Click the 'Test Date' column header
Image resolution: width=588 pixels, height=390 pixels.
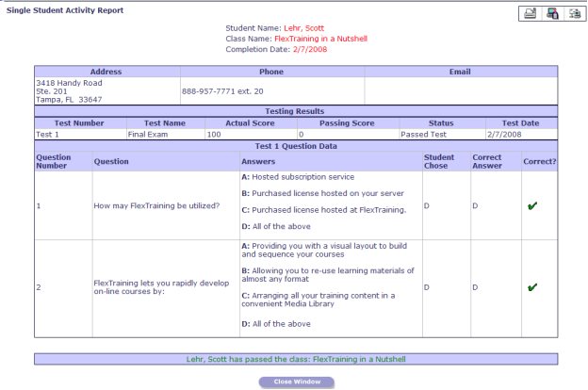(520, 123)
